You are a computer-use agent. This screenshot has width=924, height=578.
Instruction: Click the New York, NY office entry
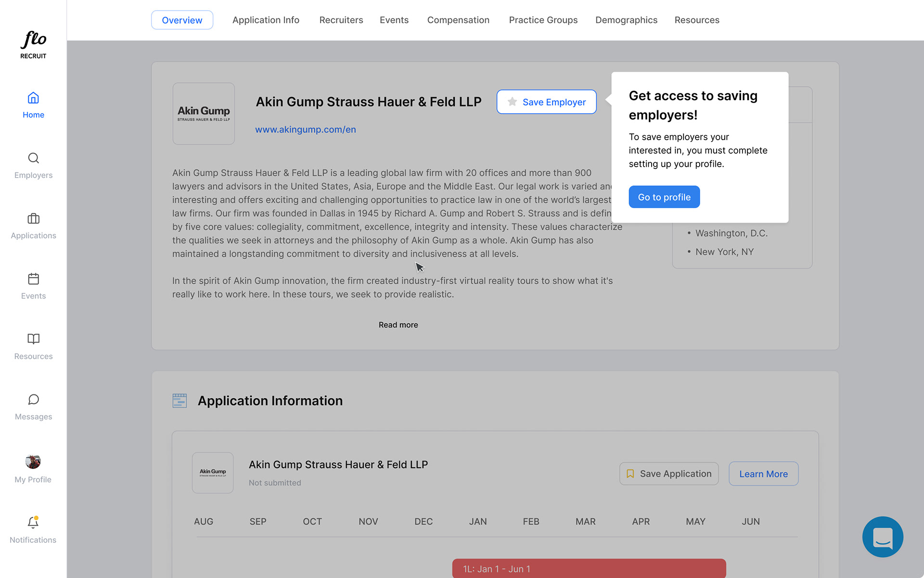click(724, 252)
